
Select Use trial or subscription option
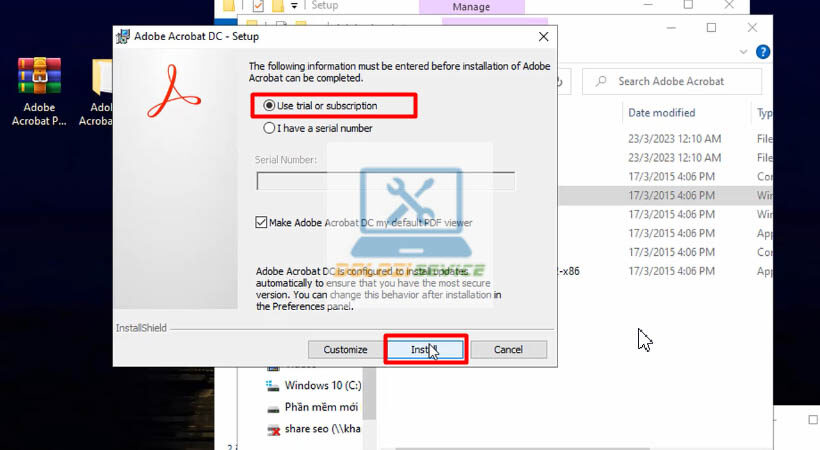point(321,106)
